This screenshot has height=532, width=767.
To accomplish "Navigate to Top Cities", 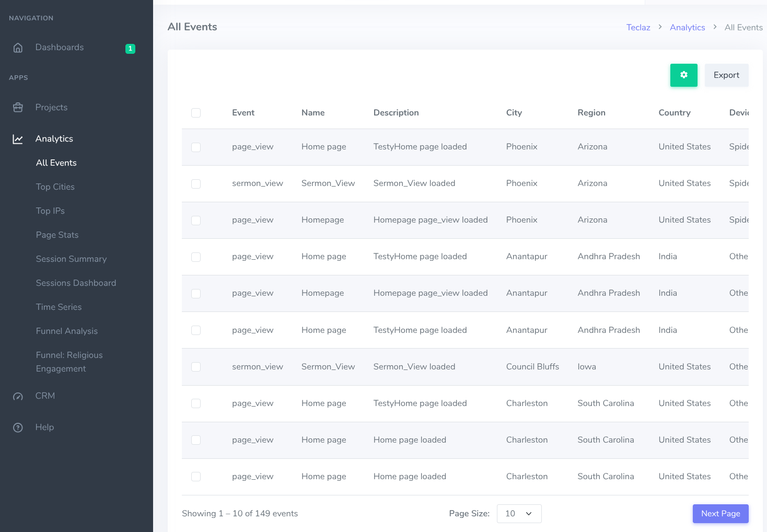I will pos(55,187).
